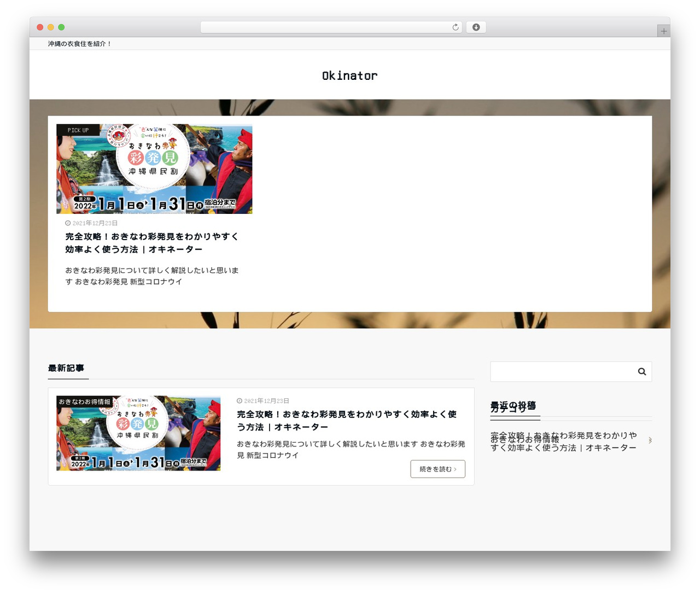This screenshot has height=593, width=700.
Task: Click the 2021年12月23日 date in the 最新記事 list
Action: [266, 401]
